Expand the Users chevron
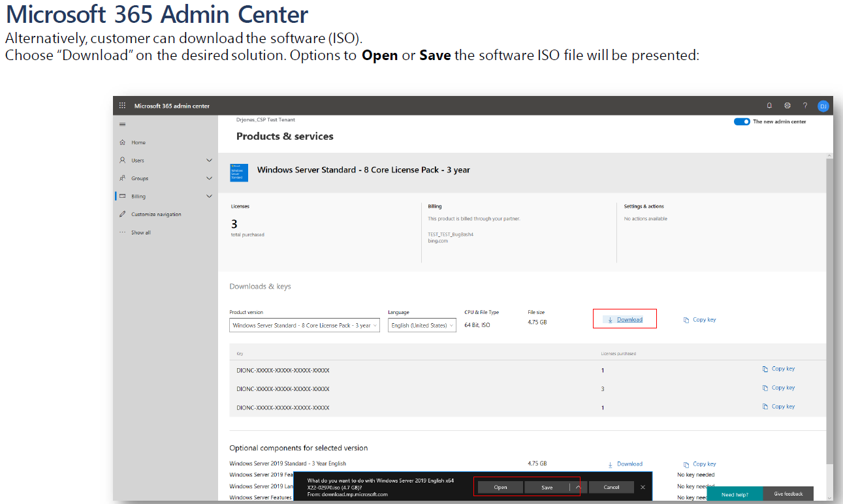 click(x=209, y=161)
